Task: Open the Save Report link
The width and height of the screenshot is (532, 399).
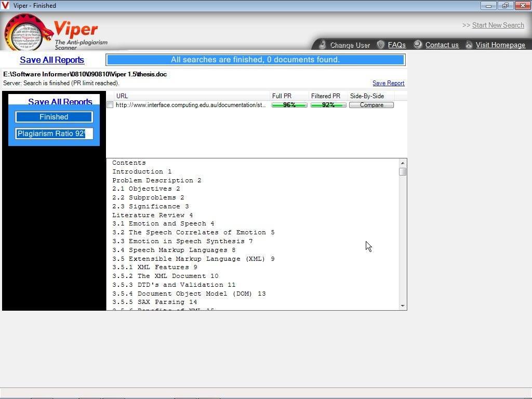Action: pyautogui.click(x=388, y=83)
